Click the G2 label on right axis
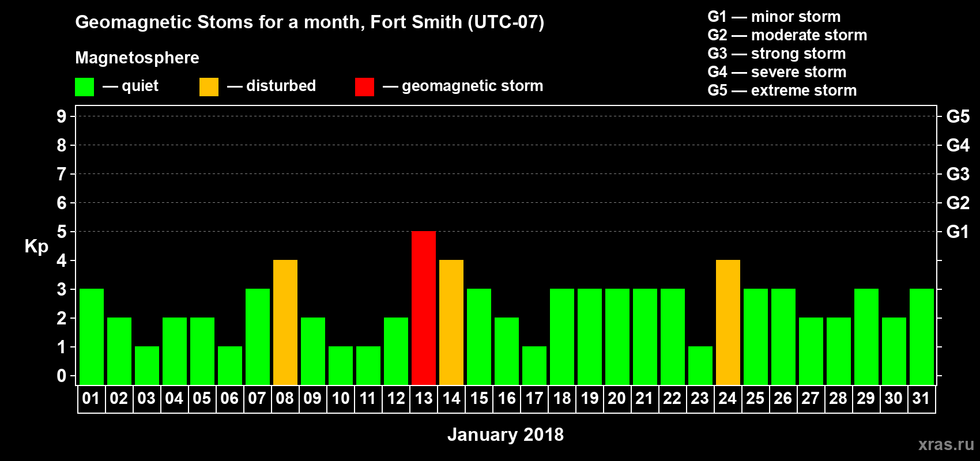The width and height of the screenshot is (980, 461). point(958,203)
